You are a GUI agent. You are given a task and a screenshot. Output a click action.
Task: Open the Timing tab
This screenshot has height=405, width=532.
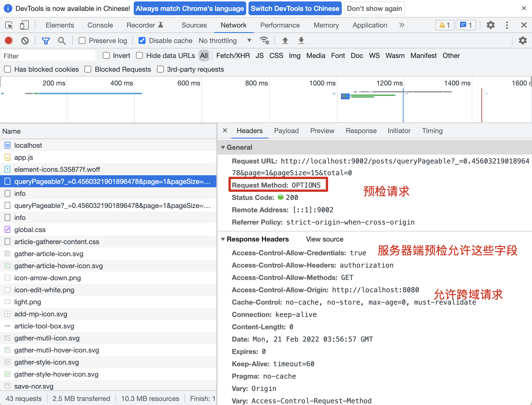432,131
